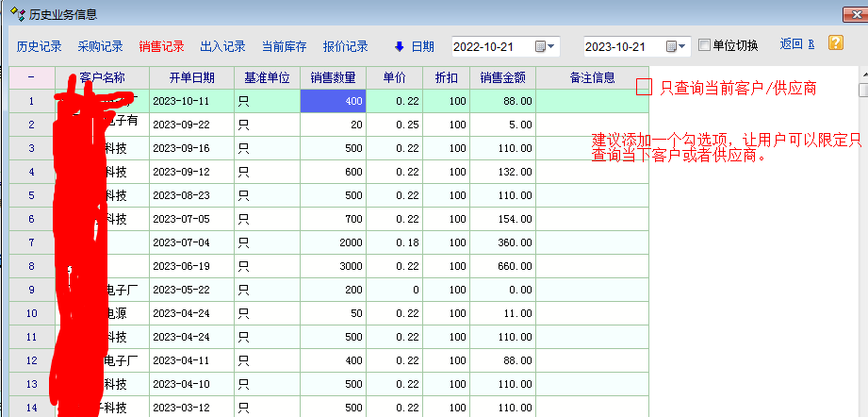The width and height of the screenshot is (868, 417).
Task: Select the 当前库存 tab
Action: click(x=285, y=46)
